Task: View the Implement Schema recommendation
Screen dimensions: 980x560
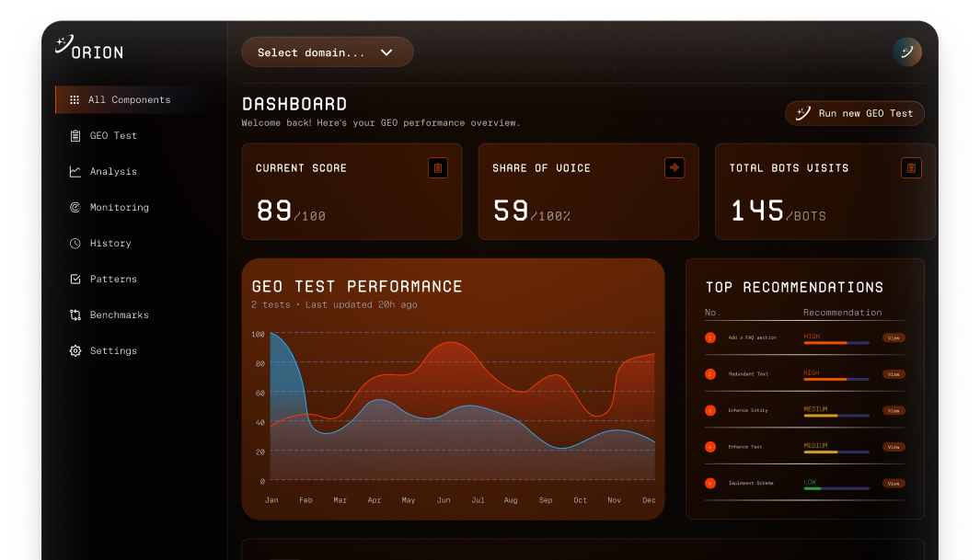Action: (x=894, y=484)
